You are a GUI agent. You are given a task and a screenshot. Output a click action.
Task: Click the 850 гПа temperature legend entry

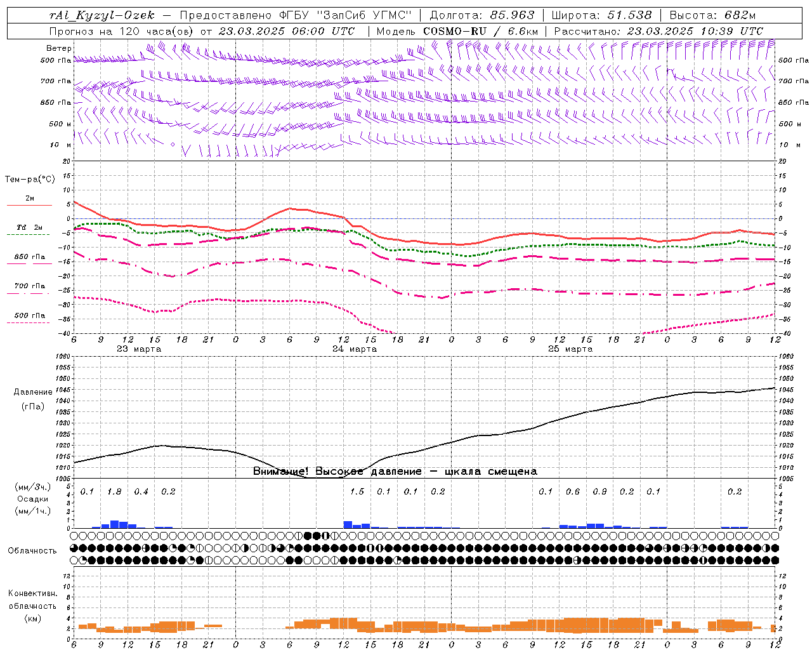click(x=29, y=258)
